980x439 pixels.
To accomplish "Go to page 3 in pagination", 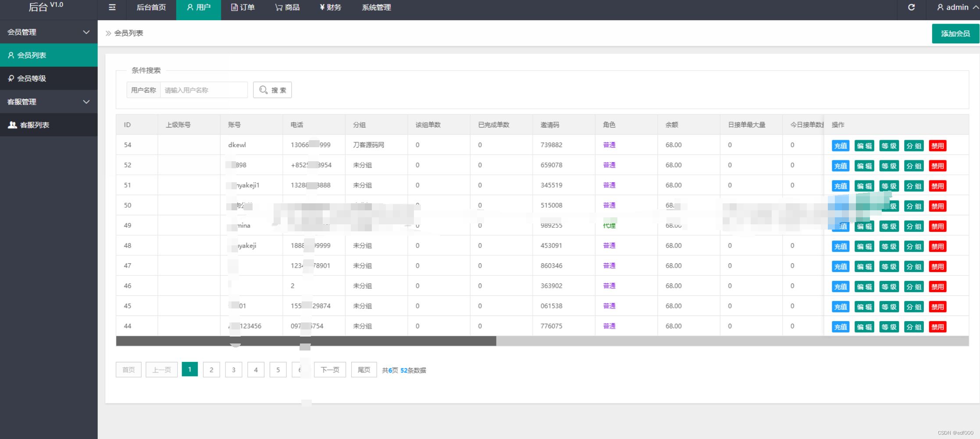I will pyautogui.click(x=234, y=370).
